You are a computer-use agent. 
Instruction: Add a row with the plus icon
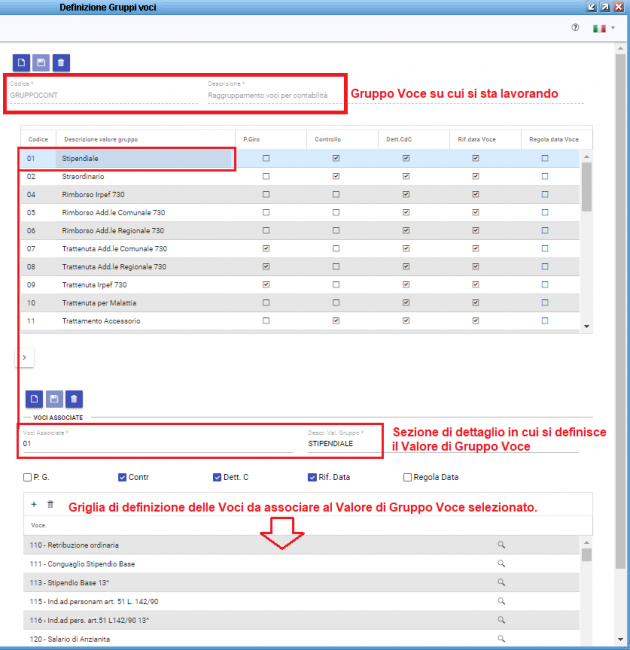point(34,505)
